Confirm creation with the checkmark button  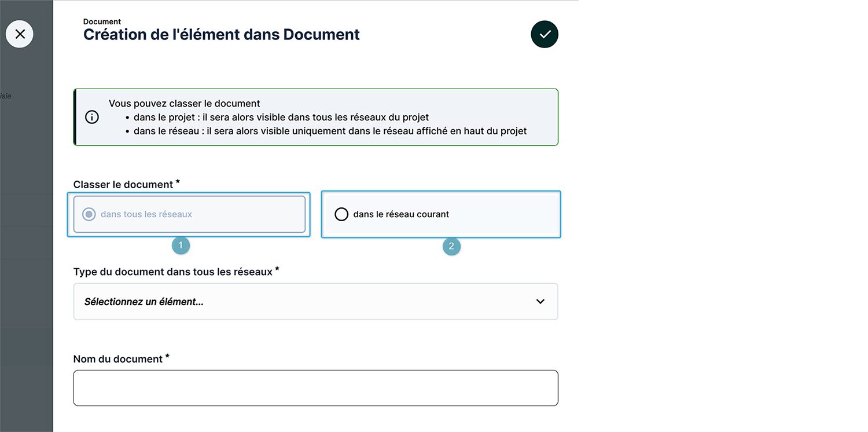tap(545, 34)
